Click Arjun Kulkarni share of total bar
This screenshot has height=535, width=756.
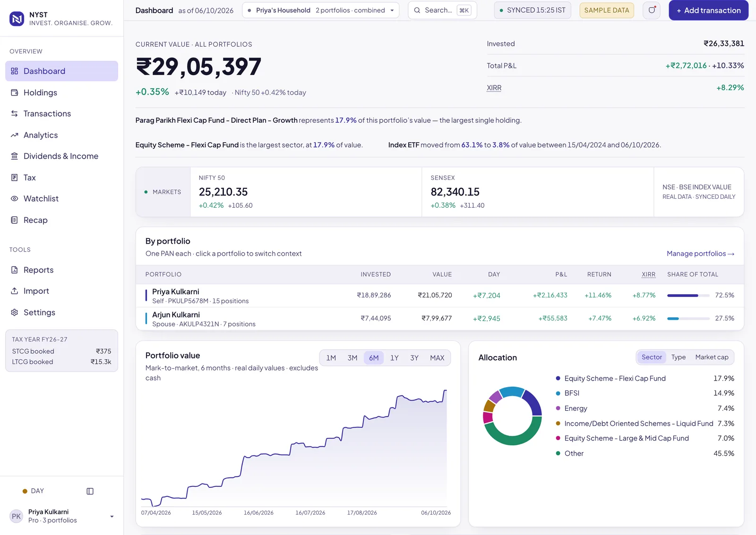[x=688, y=319]
